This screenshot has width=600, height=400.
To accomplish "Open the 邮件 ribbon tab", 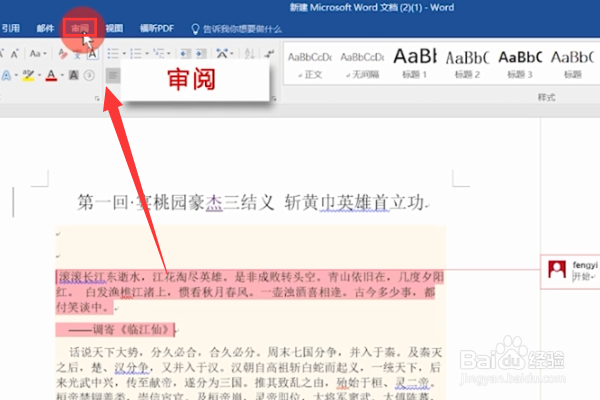I will click(x=45, y=28).
